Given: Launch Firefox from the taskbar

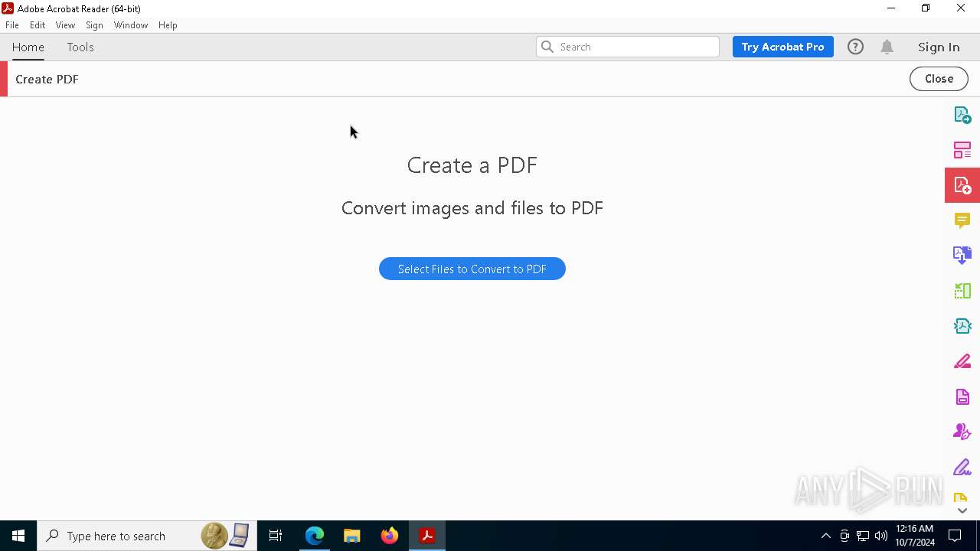Looking at the screenshot, I should click(x=390, y=536).
